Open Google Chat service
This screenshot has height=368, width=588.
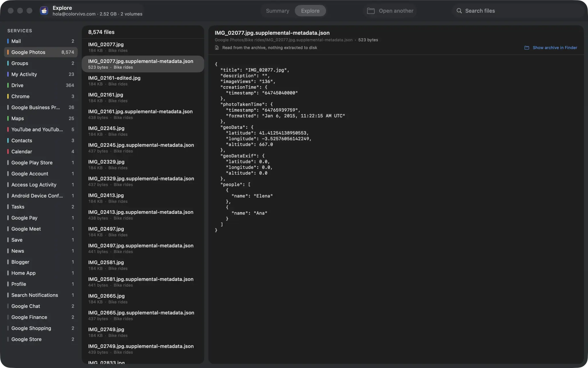pos(41,306)
